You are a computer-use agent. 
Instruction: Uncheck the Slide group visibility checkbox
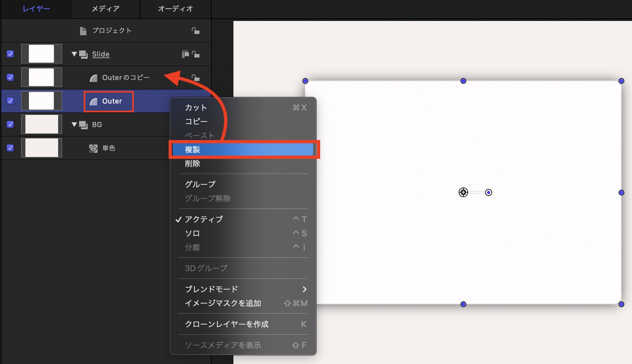click(10, 54)
